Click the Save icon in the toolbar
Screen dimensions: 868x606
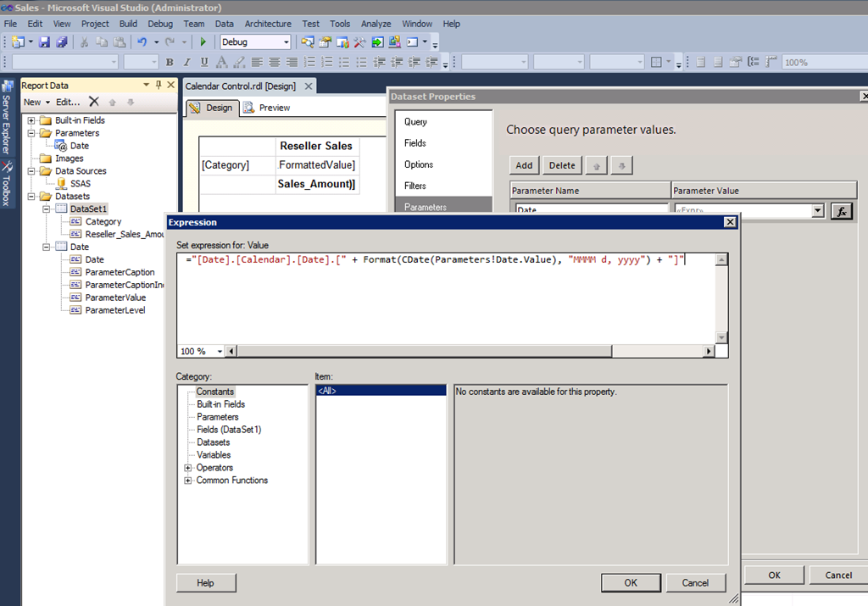pos(45,42)
